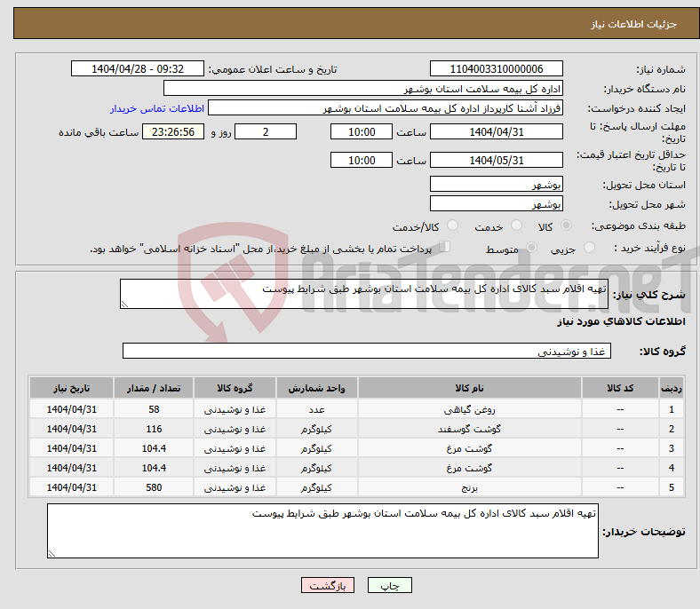Click the buyer organization name field
The width and height of the screenshot is (700, 609).
(x=363, y=89)
